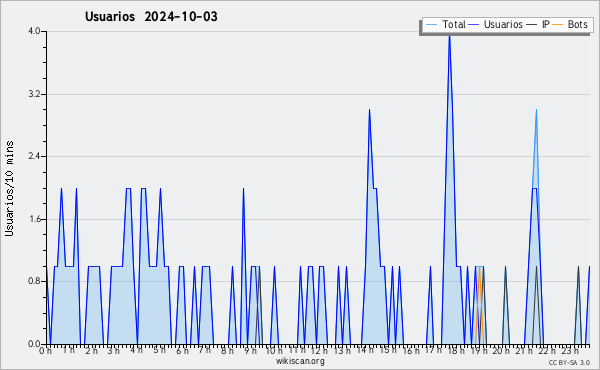The height and width of the screenshot is (370, 600).
Task: Click the '8 h' x-axis label
Action: (x=227, y=350)
